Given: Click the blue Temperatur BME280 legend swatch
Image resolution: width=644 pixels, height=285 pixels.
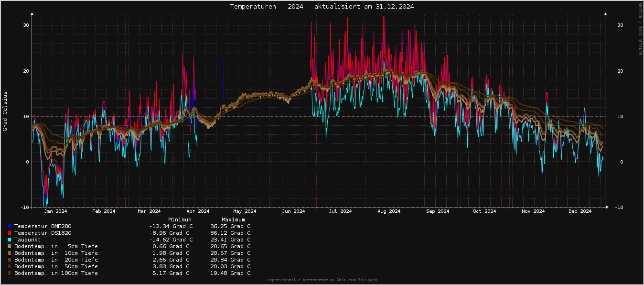Looking at the screenshot, I should 9,226.
